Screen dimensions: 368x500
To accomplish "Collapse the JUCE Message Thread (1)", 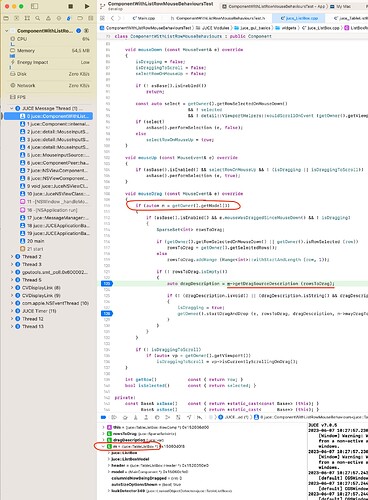I will point(12,108).
